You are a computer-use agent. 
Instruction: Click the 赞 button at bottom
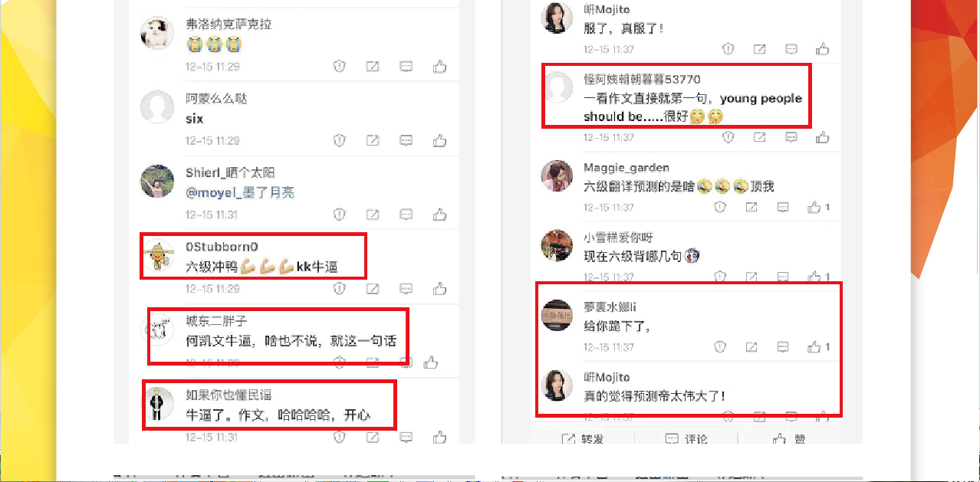click(x=789, y=439)
